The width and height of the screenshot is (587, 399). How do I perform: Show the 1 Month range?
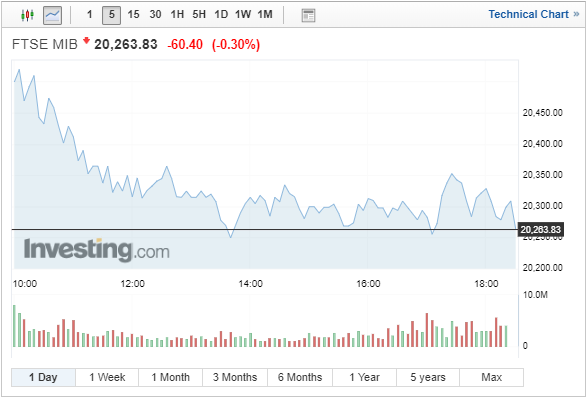[x=171, y=377]
